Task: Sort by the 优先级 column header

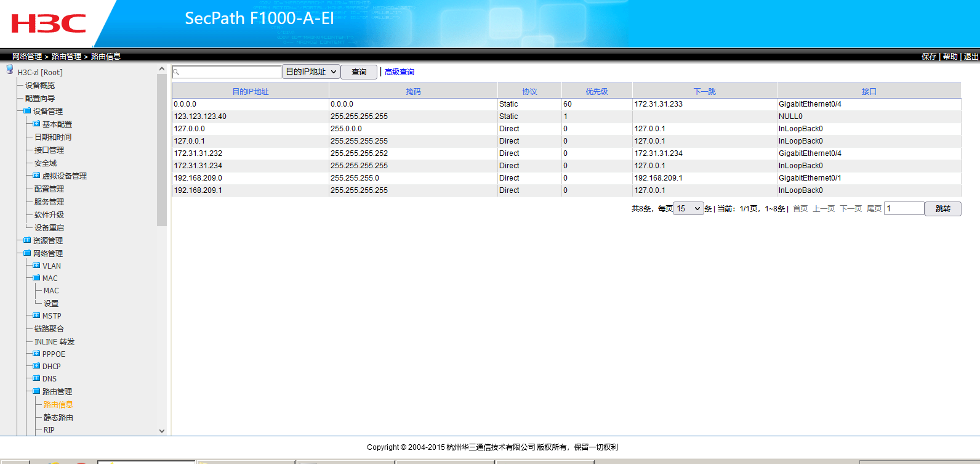Action: (x=597, y=91)
